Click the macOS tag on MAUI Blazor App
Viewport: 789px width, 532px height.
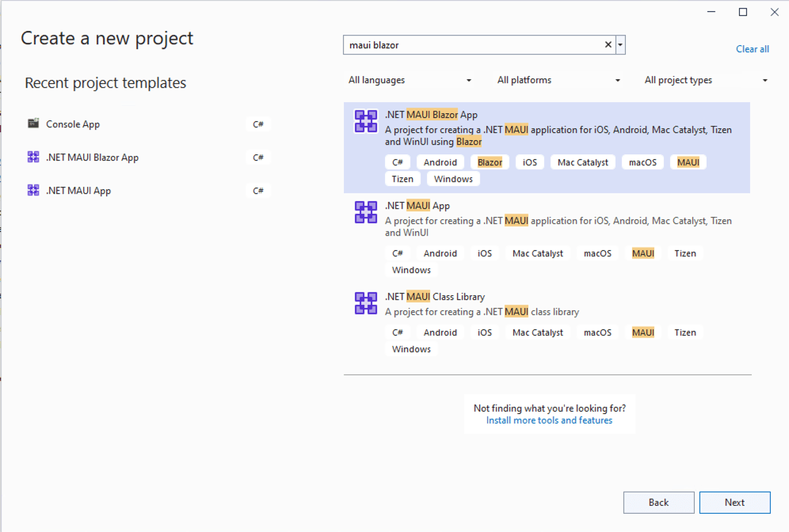[x=642, y=162]
